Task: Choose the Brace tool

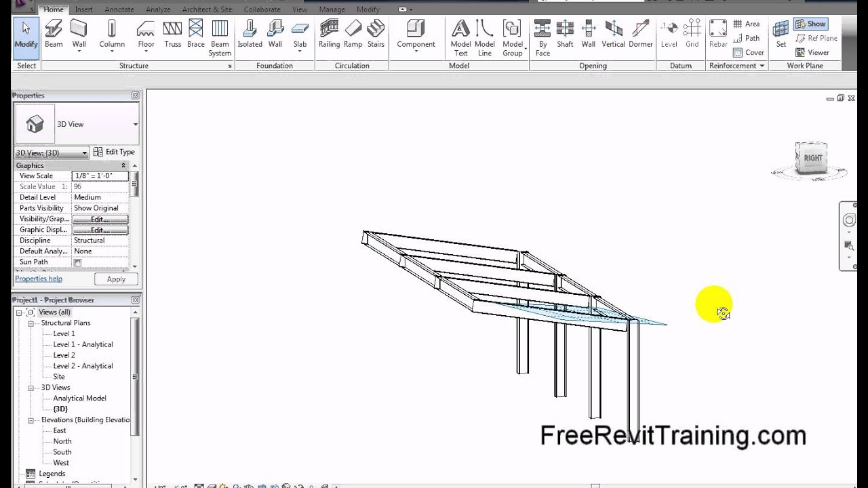Action: tap(196, 34)
